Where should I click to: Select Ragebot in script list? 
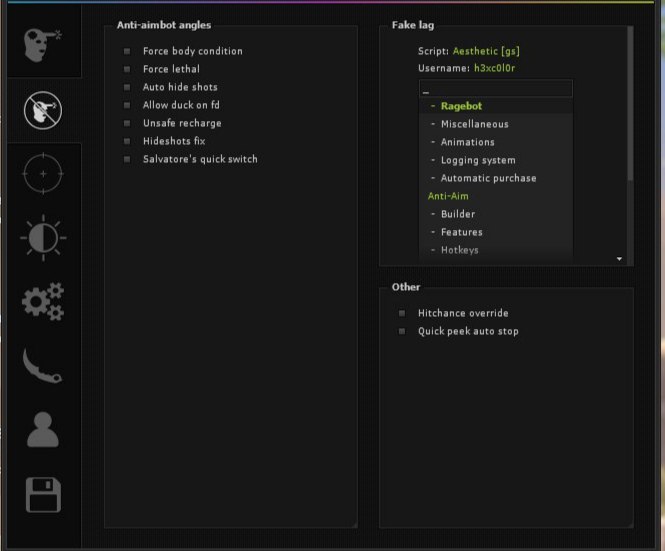pyautogui.click(x=495, y=106)
